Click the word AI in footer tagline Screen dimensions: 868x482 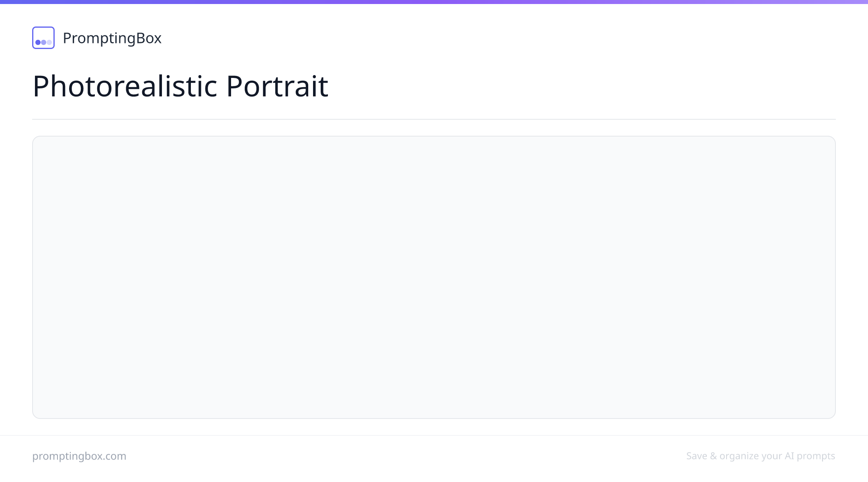(789, 456)
